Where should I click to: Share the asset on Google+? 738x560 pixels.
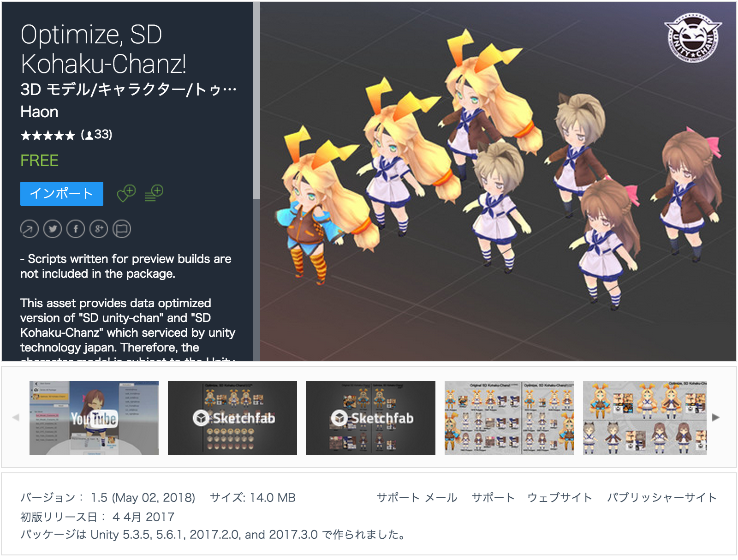99,228
